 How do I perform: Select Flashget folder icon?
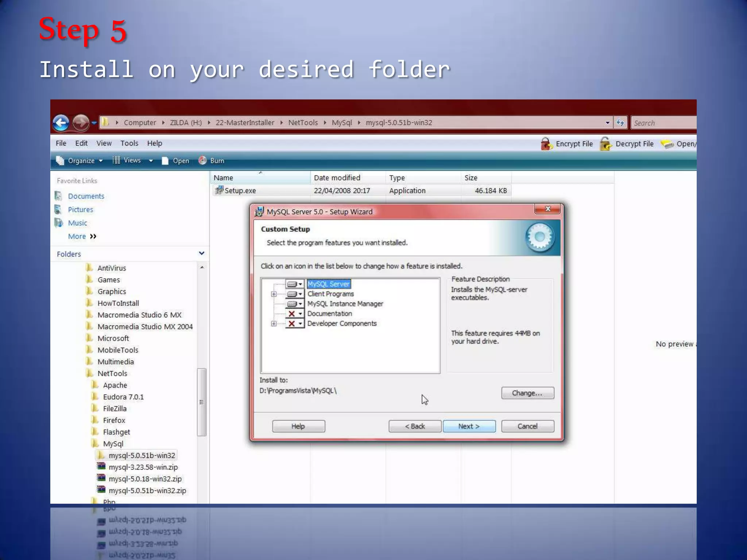(95, 431)
